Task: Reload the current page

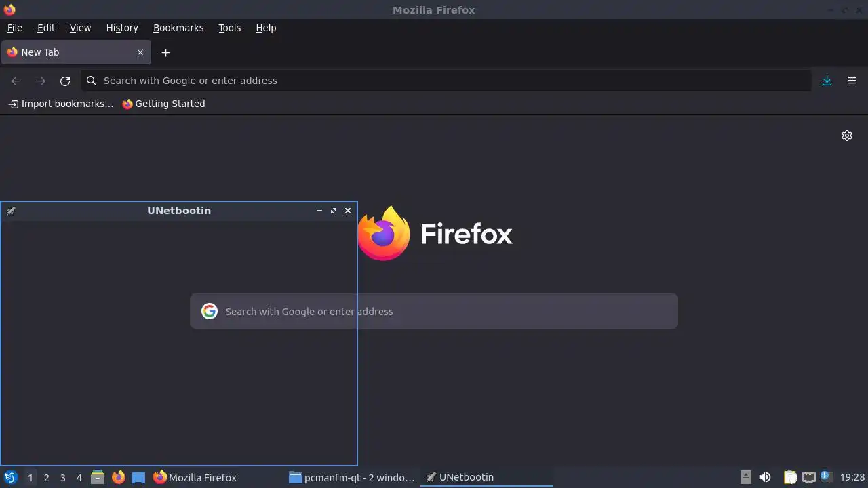Action: click(65, 81)
